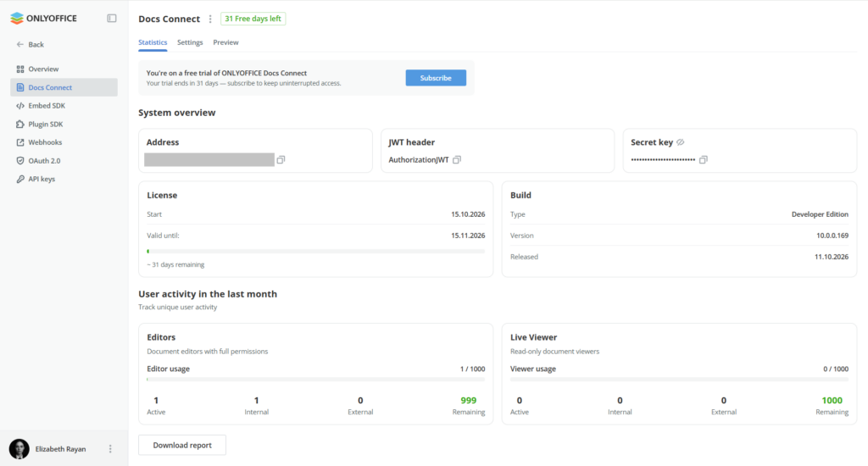Open Elizabeth Rayan account menu dots
Image resolution: width=868 pixels, height=466 pixels.
(x=110, y=449)
